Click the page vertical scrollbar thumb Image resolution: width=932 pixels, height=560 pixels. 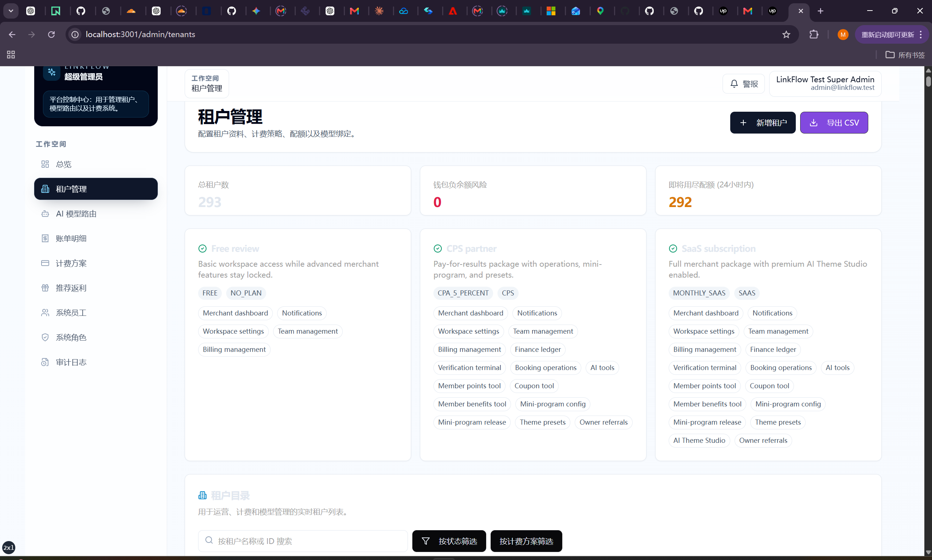pyautogui.click(x=928, y=81)
